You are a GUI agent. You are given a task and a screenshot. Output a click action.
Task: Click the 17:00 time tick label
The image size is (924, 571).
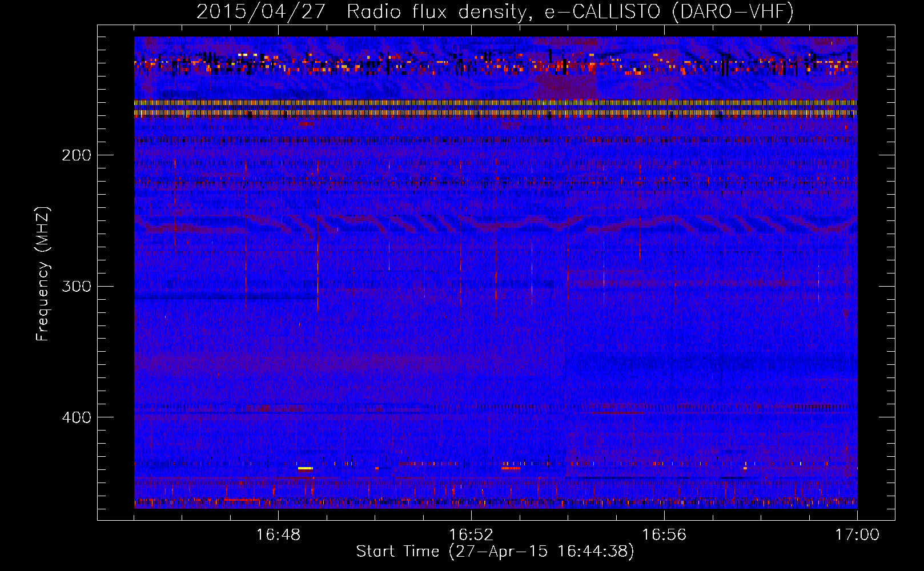(x=857, y=535)
